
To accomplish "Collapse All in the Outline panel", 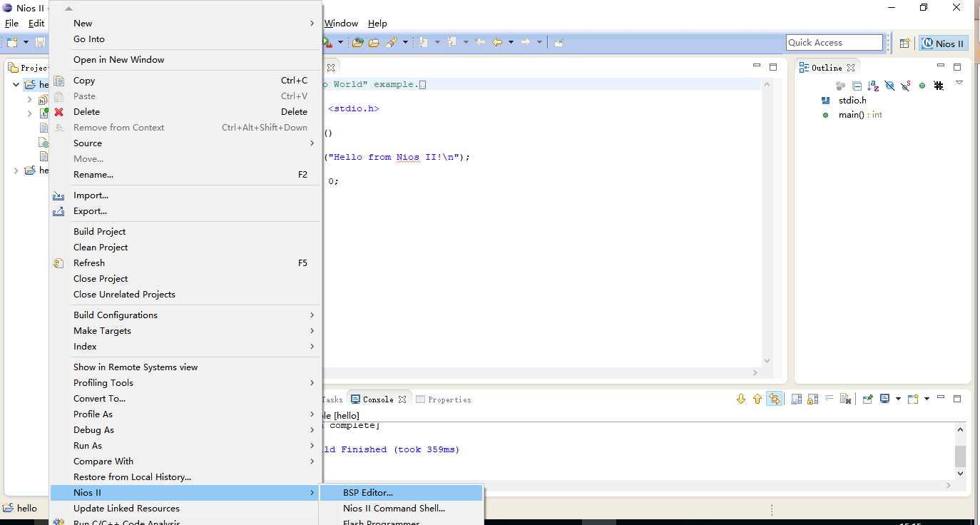I will [x=857, y=86].
